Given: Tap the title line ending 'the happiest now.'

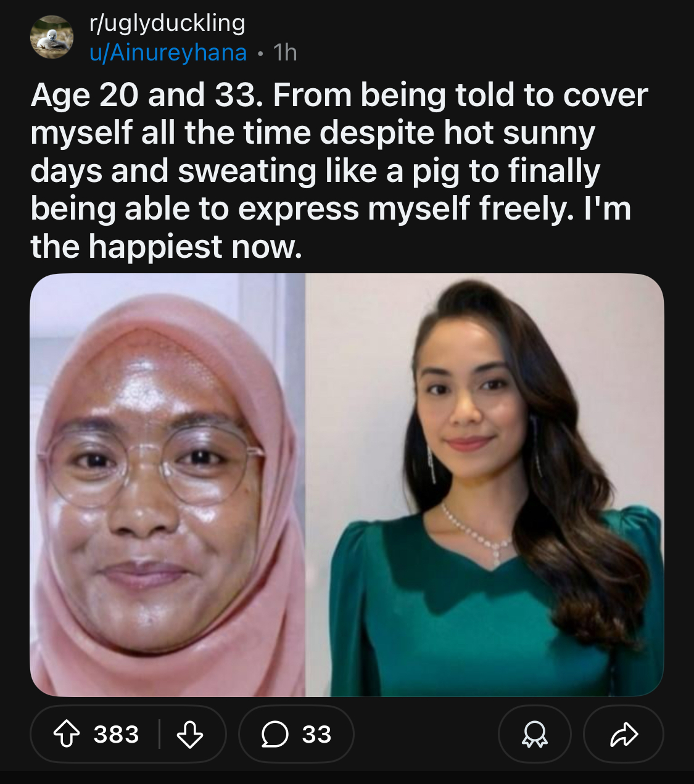Looking at the screenshot, I should (167, 247).
